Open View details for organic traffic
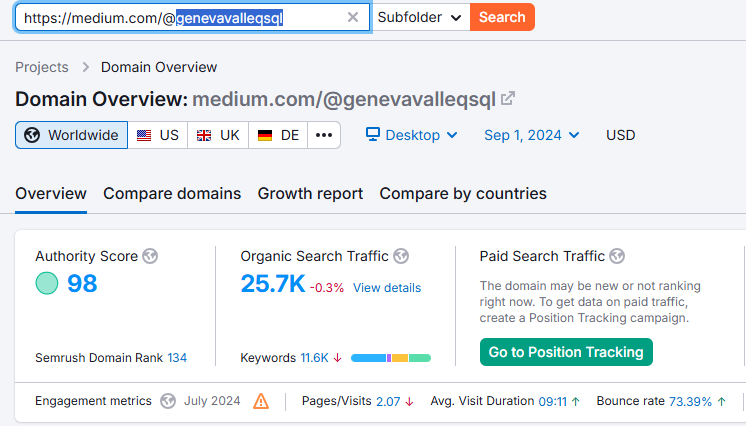This screenshot has height=426, width=746. point(387,288)
